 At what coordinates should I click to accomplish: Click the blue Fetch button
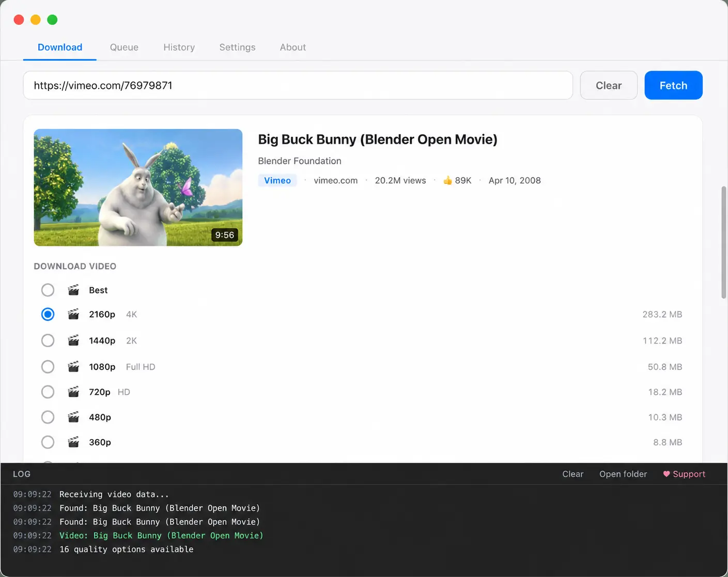(673, 85)
